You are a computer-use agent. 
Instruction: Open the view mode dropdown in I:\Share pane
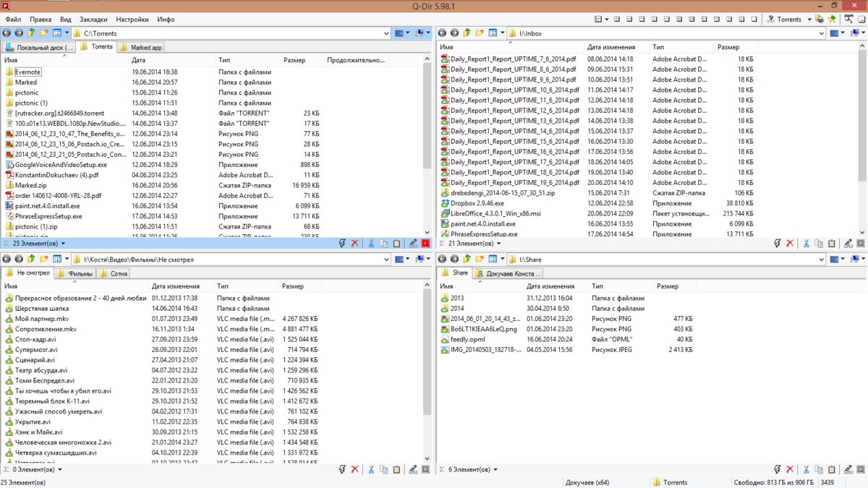click(502, 259)
